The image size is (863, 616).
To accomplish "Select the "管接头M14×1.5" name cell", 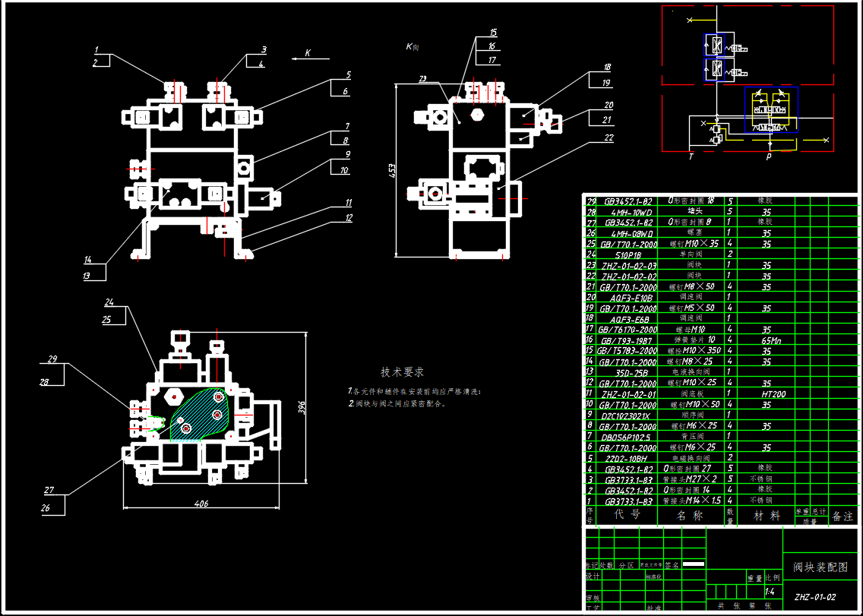I will coord(692,501).
